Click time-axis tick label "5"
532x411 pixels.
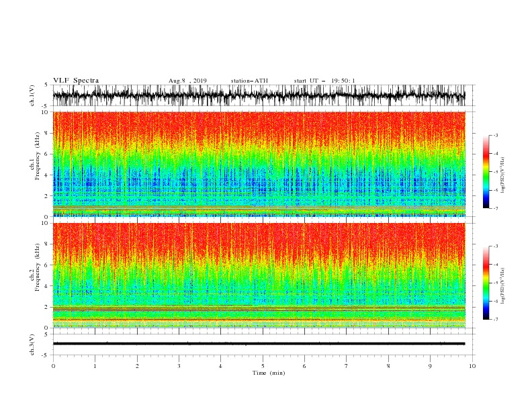263,366
